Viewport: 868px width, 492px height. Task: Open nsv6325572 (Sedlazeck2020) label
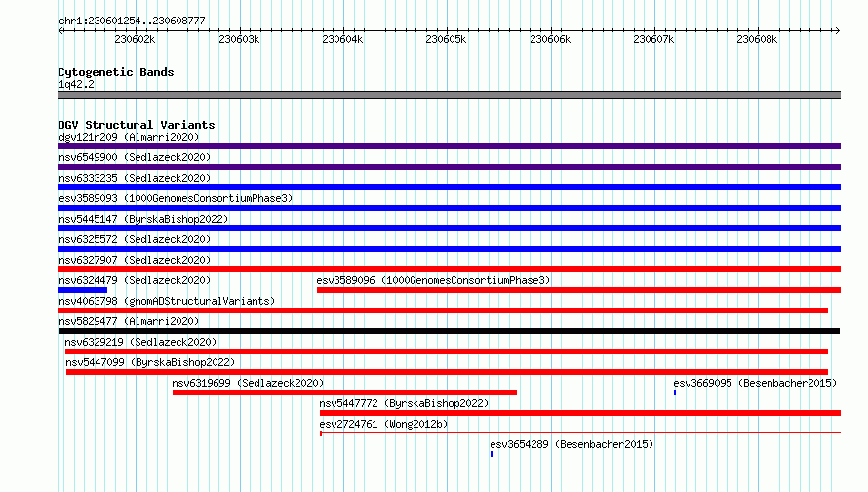[135, 239]
